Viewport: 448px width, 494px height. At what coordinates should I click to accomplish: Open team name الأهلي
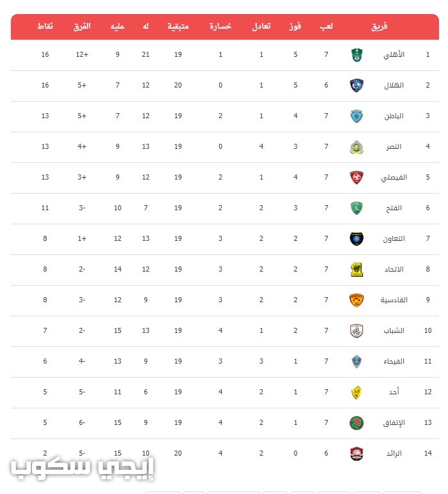click(x=394, y=55)
